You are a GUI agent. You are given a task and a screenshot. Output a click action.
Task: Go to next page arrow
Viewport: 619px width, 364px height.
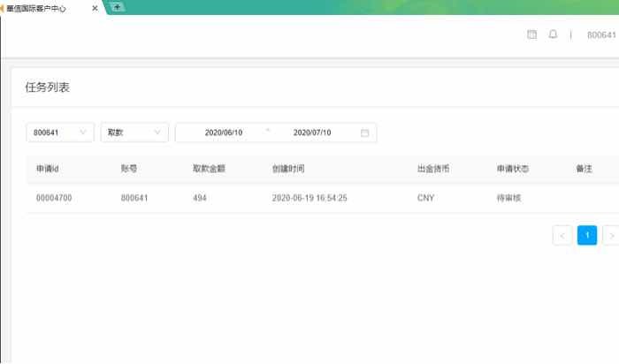(612, 235)
